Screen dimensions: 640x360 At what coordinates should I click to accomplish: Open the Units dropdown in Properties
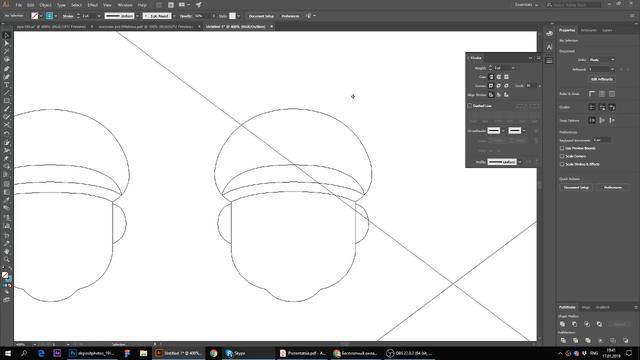click(602, 60)
